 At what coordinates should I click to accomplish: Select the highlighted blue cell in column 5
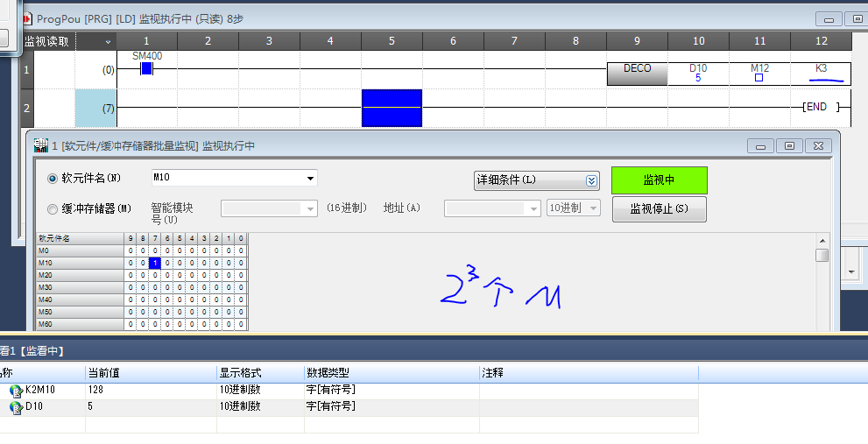392,108
